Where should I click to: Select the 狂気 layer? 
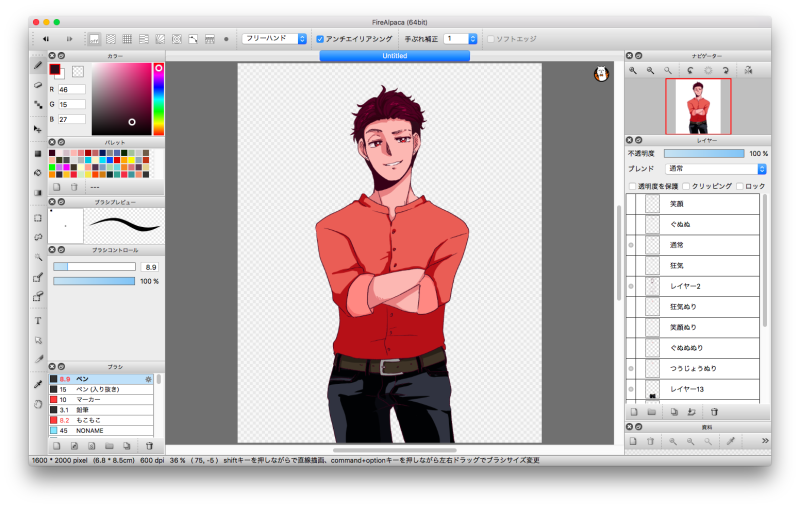692,265
